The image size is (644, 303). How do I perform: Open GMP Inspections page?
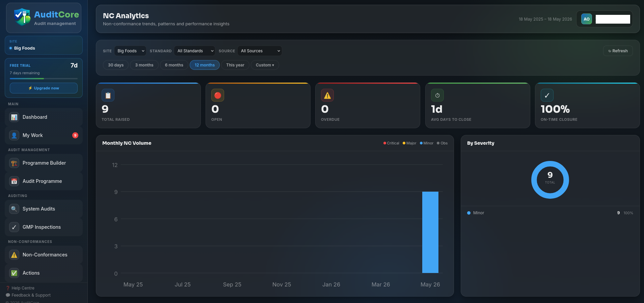pos(44,227)
